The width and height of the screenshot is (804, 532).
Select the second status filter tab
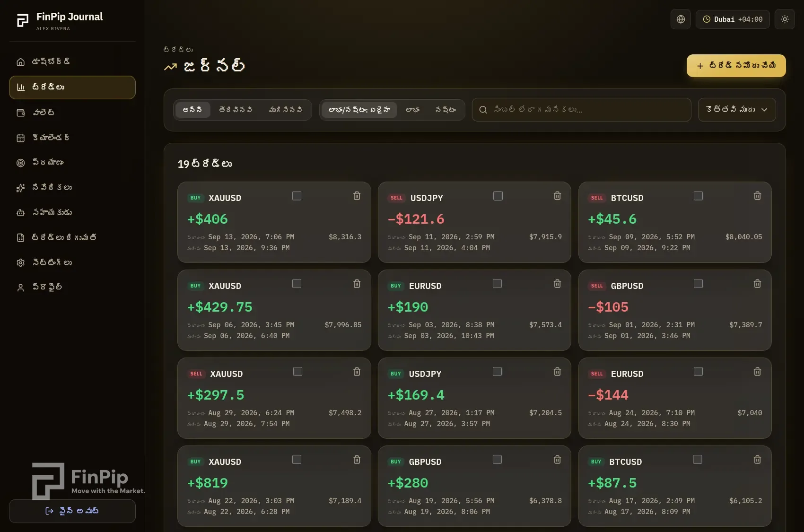click(236, 110)
